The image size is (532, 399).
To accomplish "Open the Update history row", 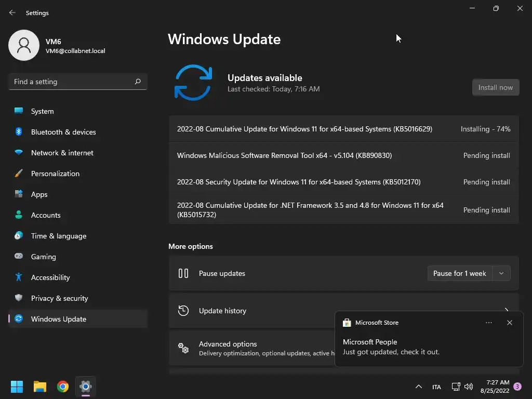I will 344,311.
